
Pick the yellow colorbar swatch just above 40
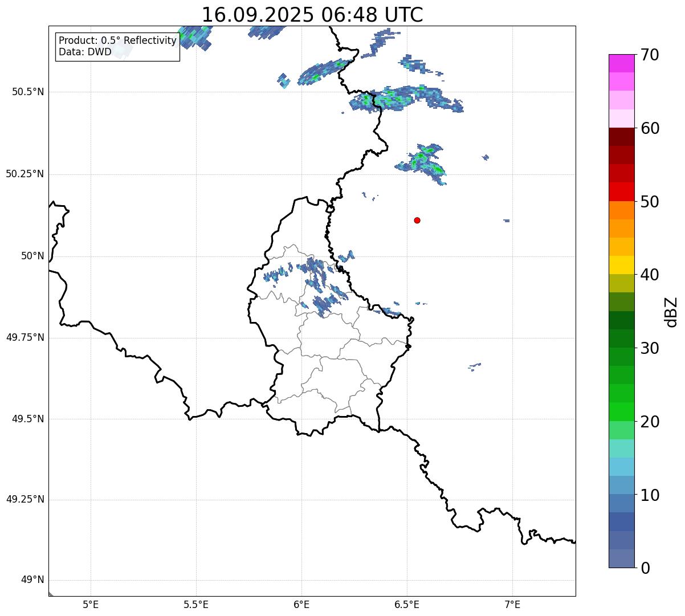(622, 265)
